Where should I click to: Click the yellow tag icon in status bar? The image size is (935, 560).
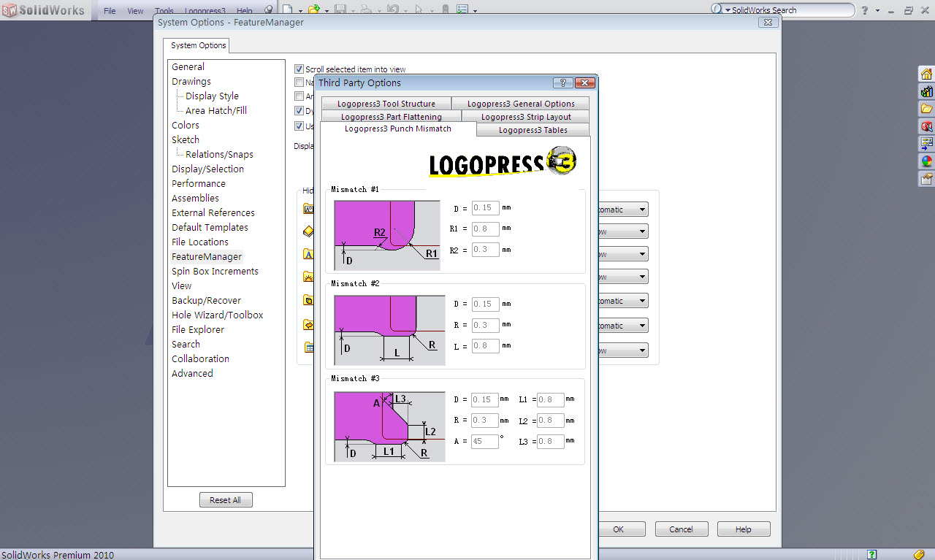click(x=919, y=555)
